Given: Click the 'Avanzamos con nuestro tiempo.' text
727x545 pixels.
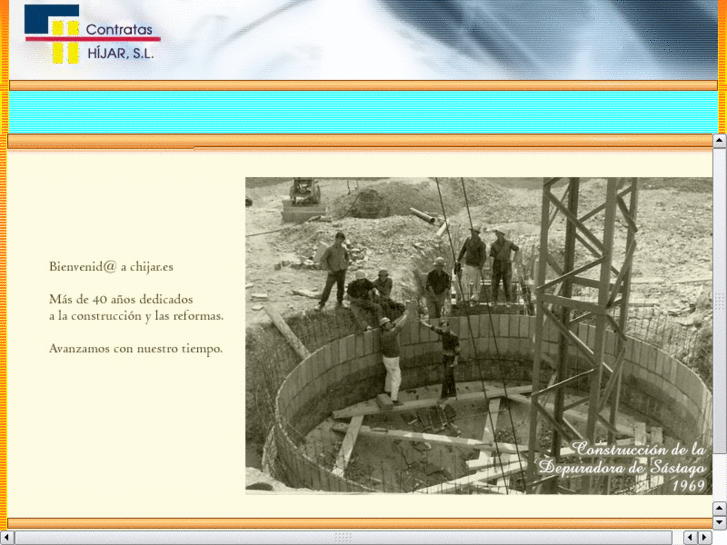Looking at the screenshot, I should pyautogui.click(x=136, y=348).
